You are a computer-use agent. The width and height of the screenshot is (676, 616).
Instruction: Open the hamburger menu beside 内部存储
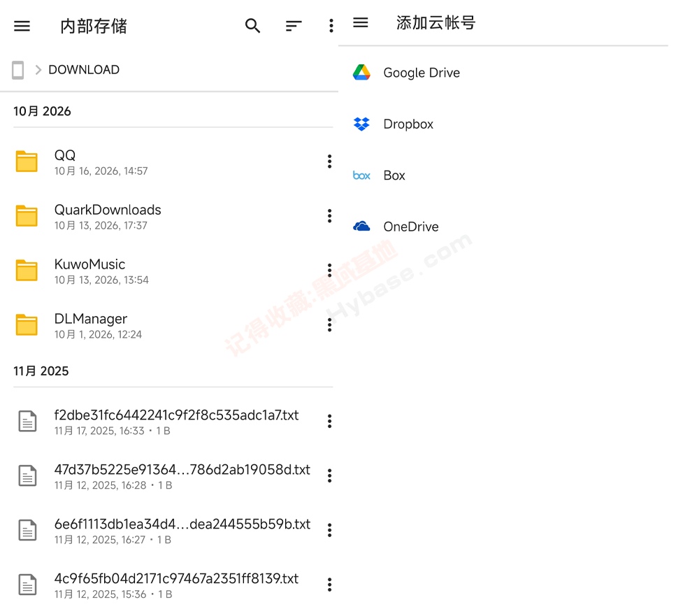(22, 26)
